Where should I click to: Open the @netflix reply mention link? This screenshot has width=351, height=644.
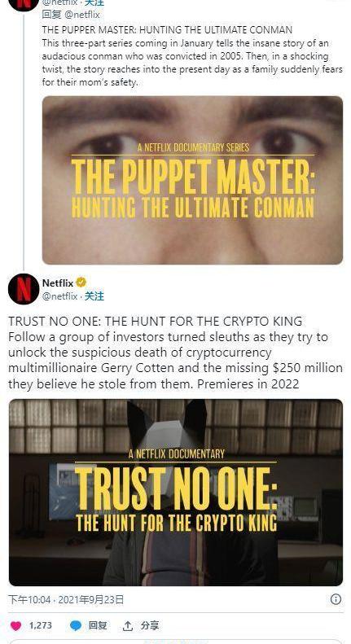[x=81, y=15]
